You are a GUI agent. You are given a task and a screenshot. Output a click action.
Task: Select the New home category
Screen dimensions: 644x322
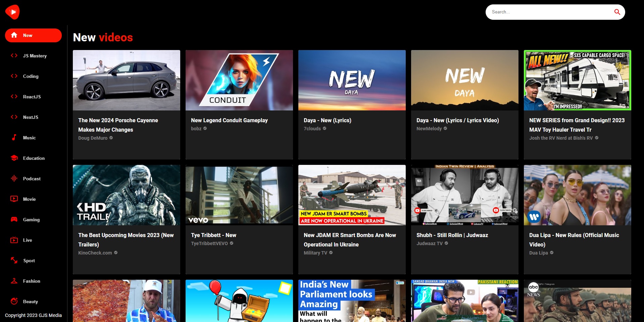tap(33, 35)
